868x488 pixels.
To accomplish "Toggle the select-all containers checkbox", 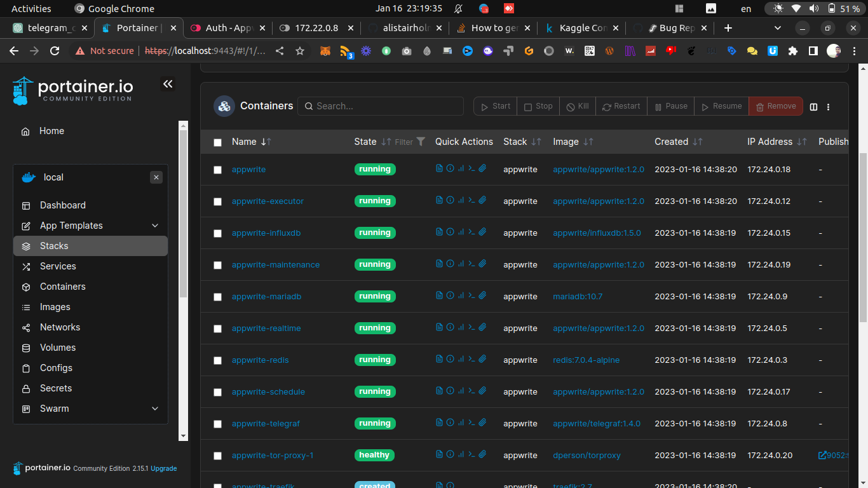I will point(218,142).
